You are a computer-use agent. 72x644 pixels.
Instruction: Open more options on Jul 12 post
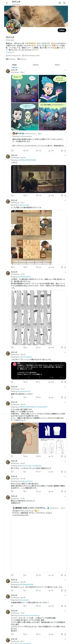tap(65, 272)
